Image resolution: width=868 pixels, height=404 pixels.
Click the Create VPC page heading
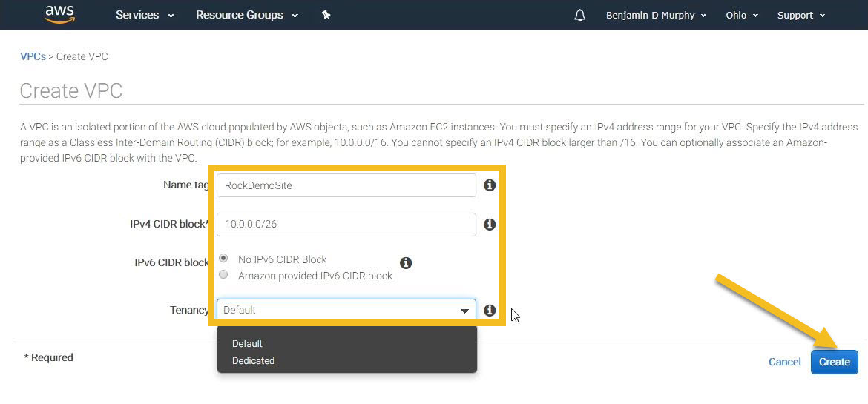tap(71, 90)
